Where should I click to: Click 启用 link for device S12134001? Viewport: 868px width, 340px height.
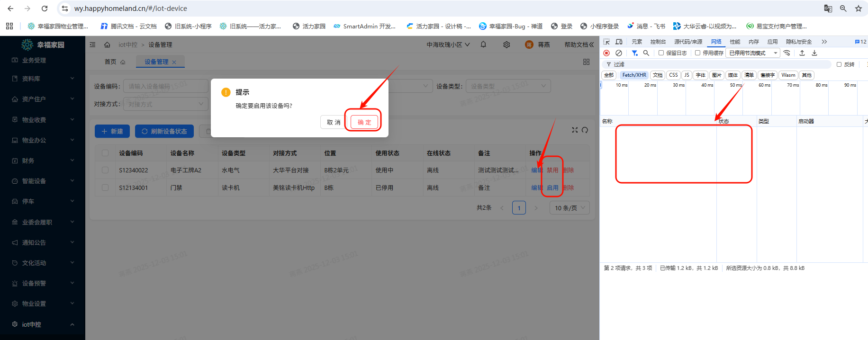(552, 188)
